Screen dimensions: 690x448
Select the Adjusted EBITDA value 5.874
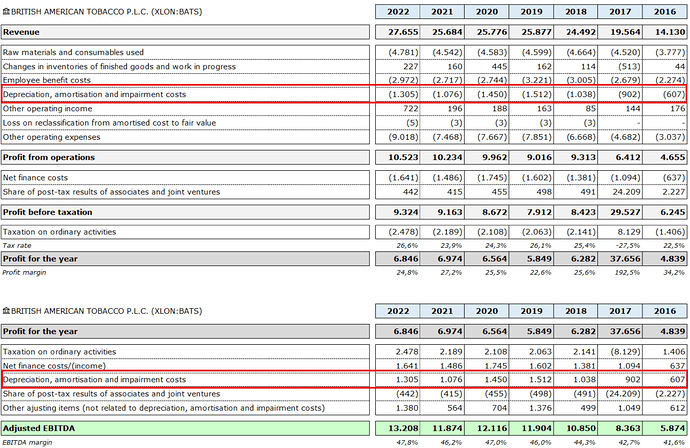(672, 428)
